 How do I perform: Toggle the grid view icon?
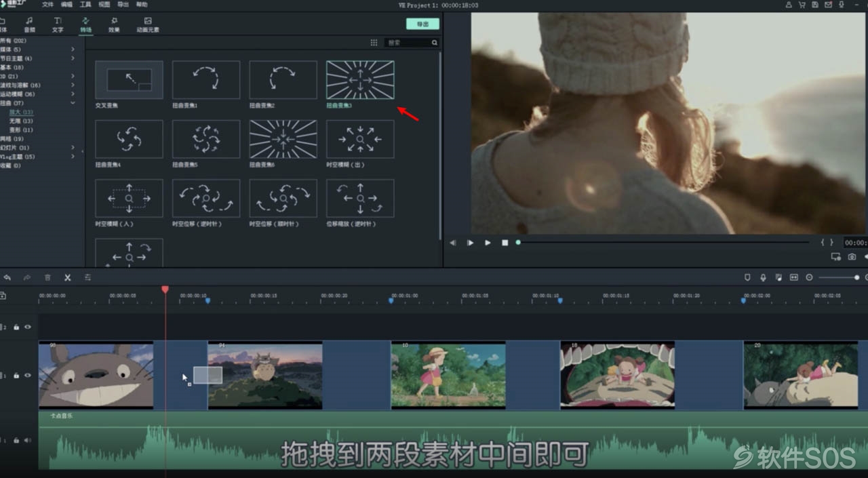(x=374, y=43)
